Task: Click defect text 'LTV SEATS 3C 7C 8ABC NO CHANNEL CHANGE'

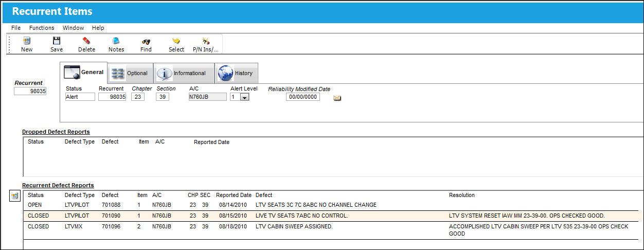Action: pos(316,205)
